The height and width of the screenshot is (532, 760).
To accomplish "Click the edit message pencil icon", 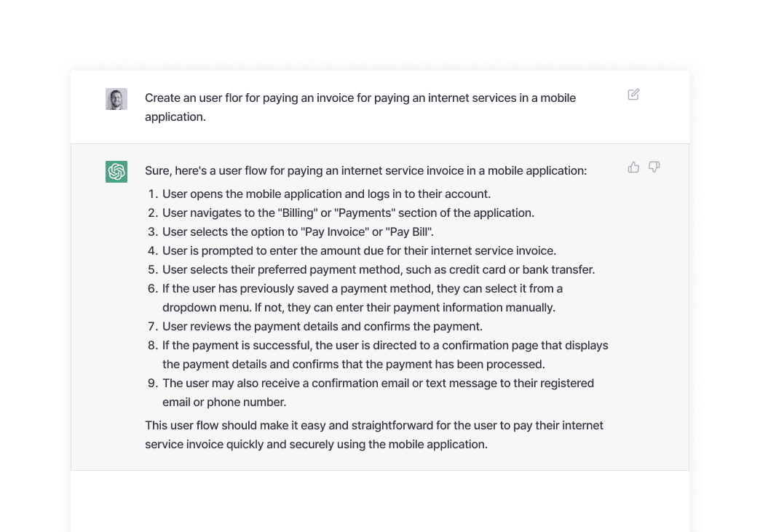I will point(633,95).
